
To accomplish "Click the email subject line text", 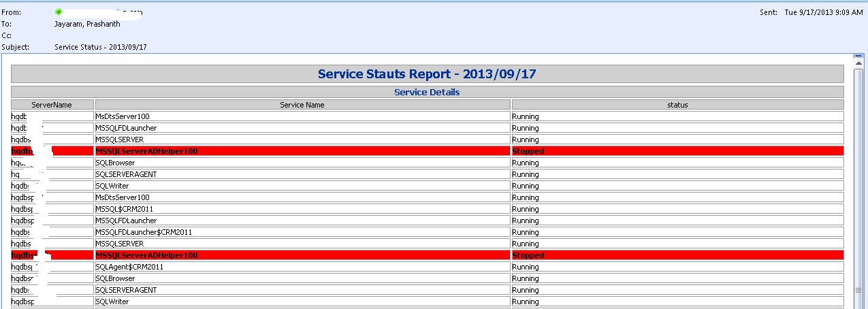I will (x=101, y=47).
